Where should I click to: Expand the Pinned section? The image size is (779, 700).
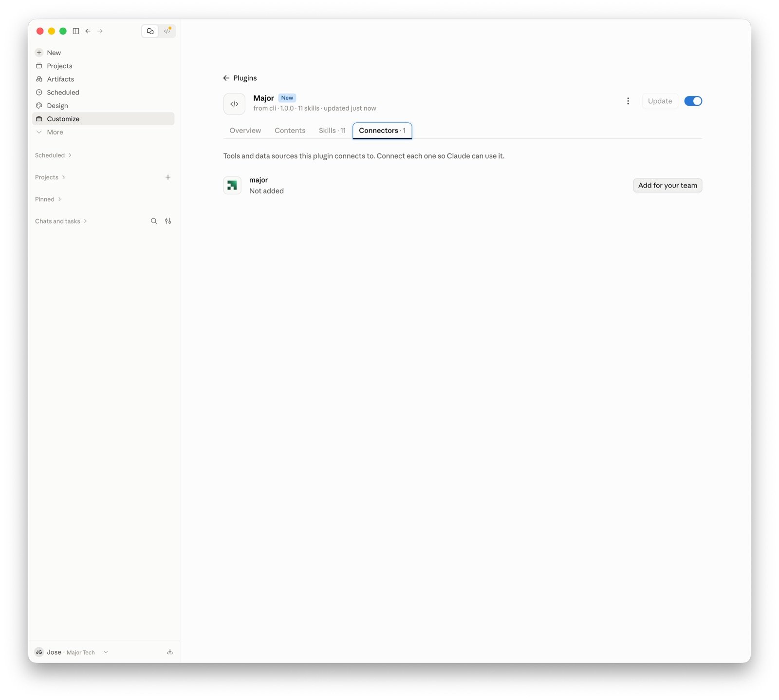(x=48, y=199)
